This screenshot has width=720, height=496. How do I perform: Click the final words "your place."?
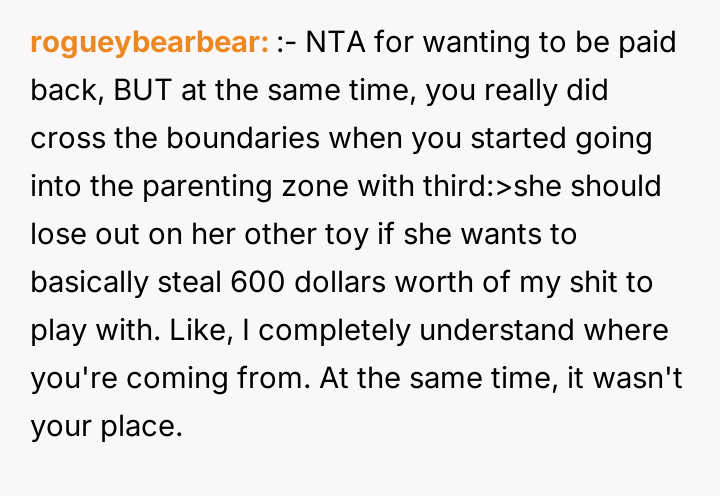click(x=107, y=427)
